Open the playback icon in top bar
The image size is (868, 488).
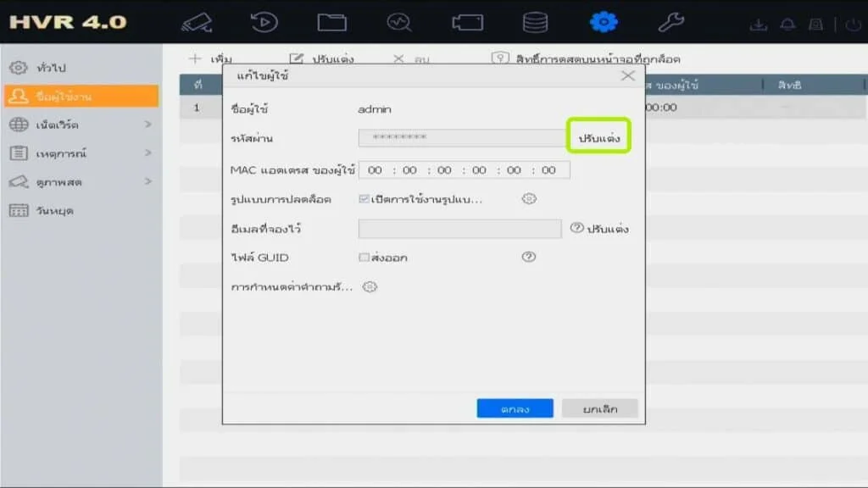pyautogui.click(x=264, y=22)
